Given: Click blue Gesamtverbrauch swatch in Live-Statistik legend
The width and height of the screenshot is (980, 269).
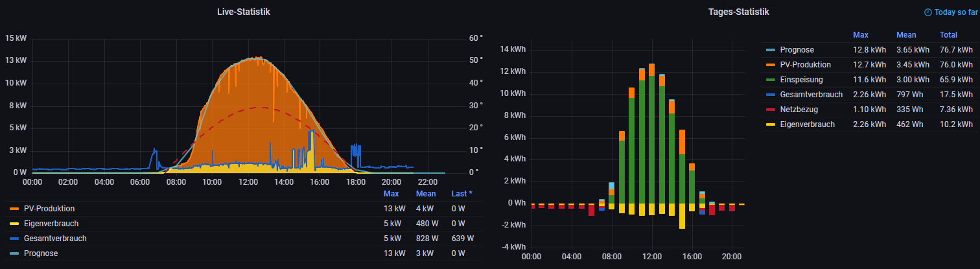Looking at the screenshot, I should click(x=14, y=239).
